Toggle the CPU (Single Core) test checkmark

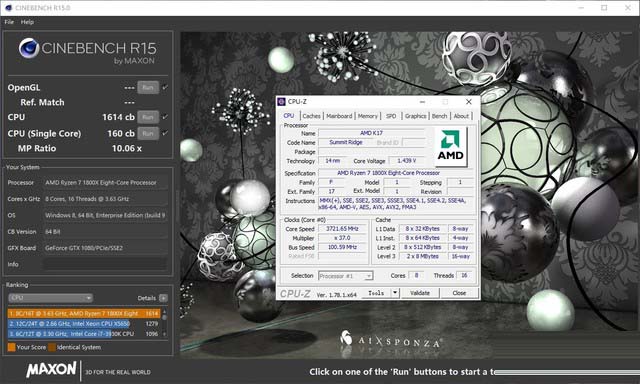[165, 133]
